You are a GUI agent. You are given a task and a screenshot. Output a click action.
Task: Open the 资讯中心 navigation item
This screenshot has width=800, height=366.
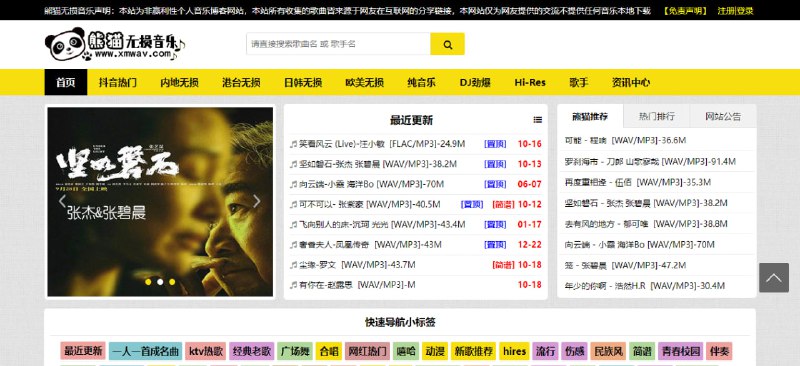coord(631,82)
